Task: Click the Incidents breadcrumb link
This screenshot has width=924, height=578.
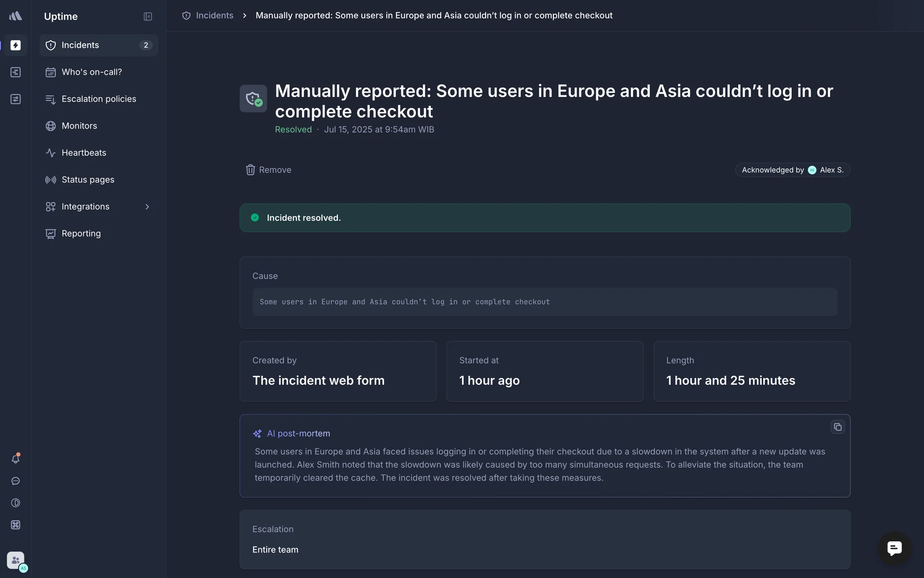Action: [x=214, y=15]
